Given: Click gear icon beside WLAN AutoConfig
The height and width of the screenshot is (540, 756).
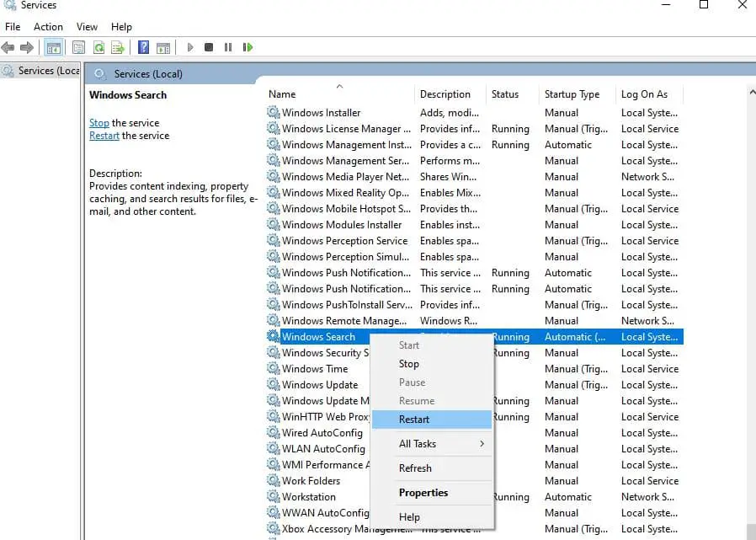Looking at the screenshot, I should click(x=274, y=448).
